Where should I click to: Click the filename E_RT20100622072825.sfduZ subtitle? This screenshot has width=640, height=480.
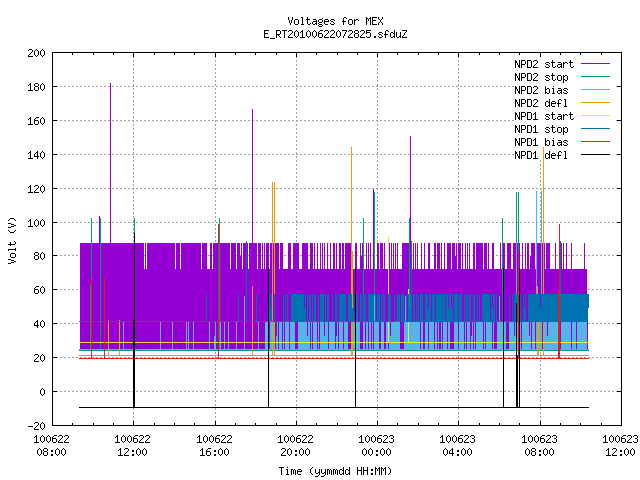click(x=336, y=34)
